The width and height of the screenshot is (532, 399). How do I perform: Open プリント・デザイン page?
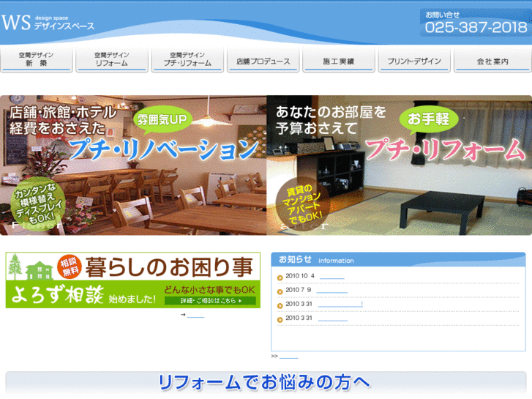coord(414,61)
